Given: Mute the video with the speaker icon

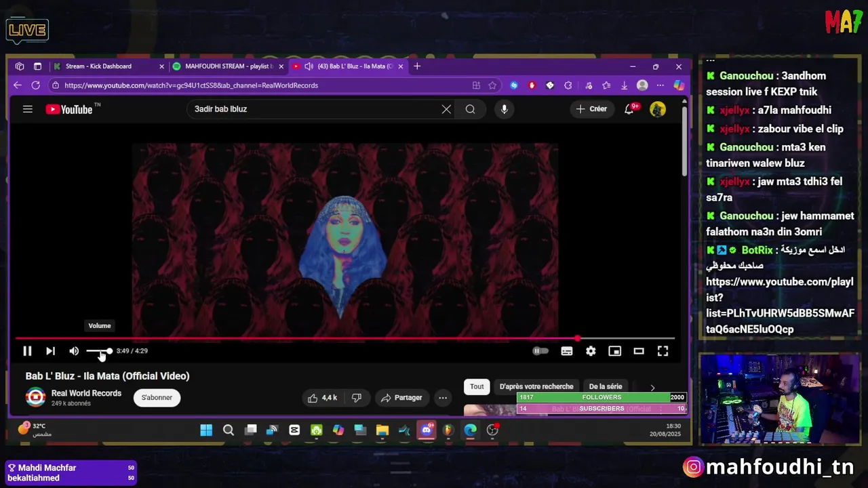Looking at the screenshot, I should pos(74,351).
